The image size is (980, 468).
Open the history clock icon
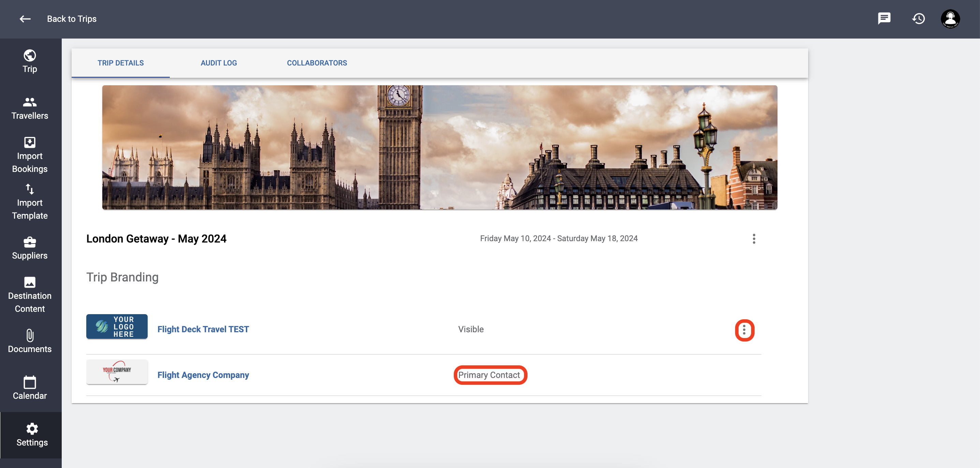point(918,18)
